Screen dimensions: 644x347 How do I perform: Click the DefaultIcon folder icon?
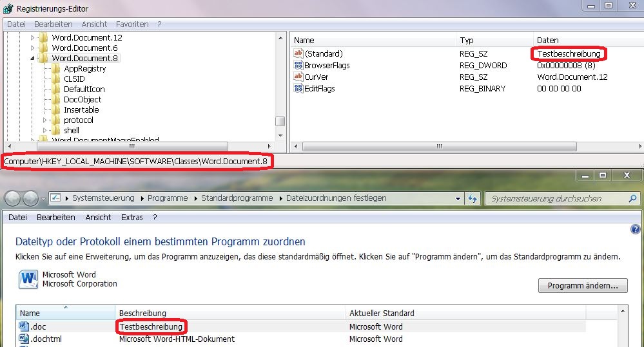(x=56, y=89)
